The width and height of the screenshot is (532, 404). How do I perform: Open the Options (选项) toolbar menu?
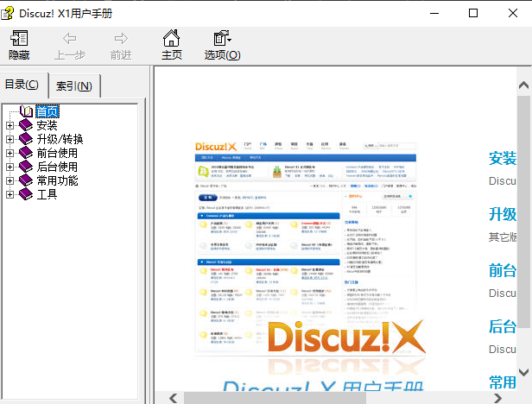click(x=222, y=45)
